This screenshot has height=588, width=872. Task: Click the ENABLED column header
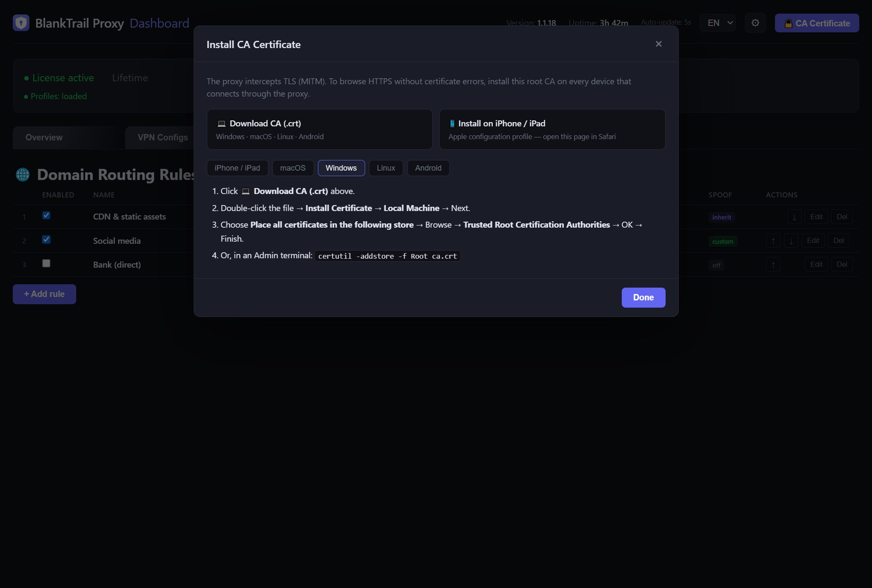(x=58, y=195)
